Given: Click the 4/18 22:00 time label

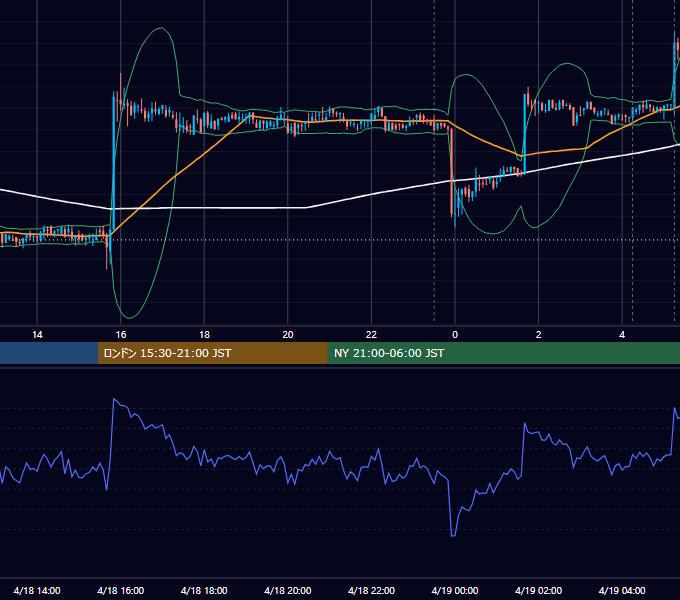Looking at the screenshot, I should (371, 590).
